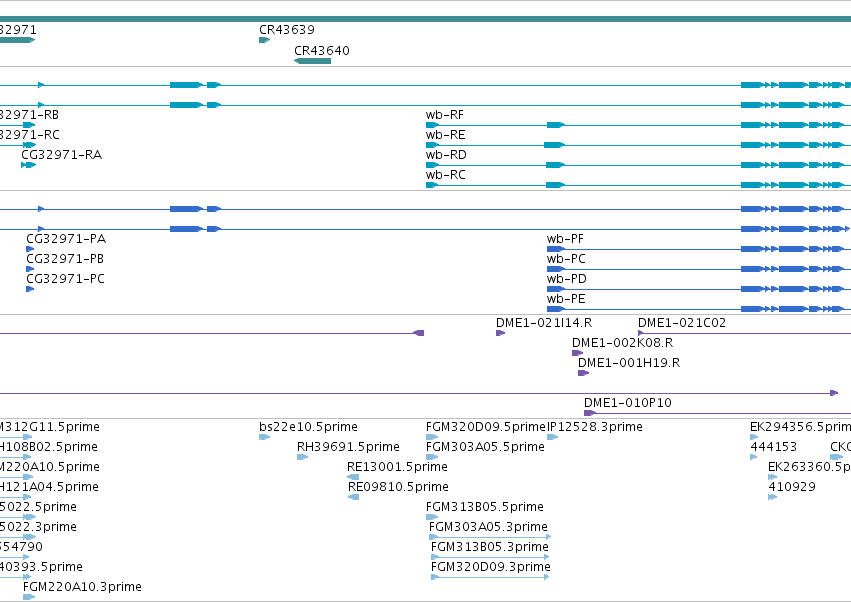The height and width of the screenshot is (602, 851).
Task: Click the FGM303A05.5prime EST label
Action: pyautogui.click(x=485, y=447)
